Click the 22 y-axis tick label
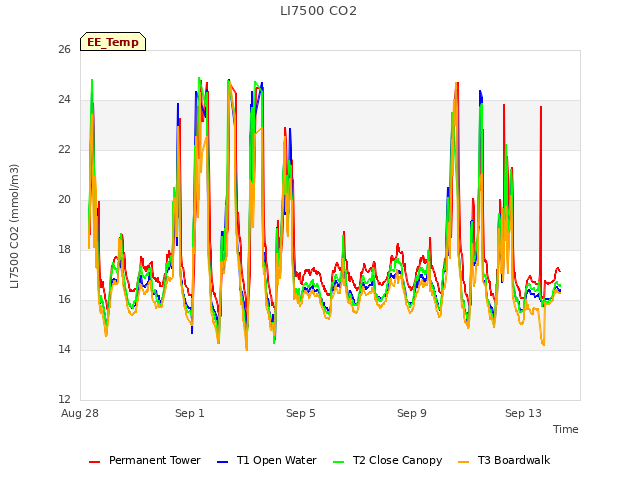Image resolution: width=640 pixels, height=480 pixels. [64, 150]
